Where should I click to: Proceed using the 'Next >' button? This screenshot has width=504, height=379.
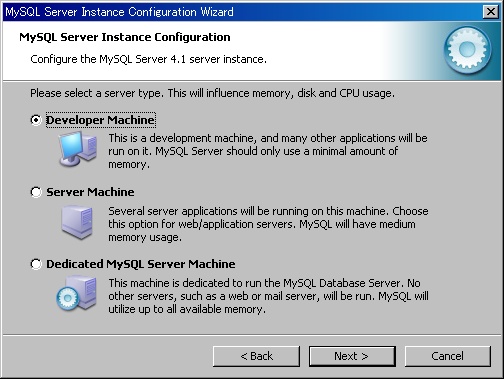352,356
